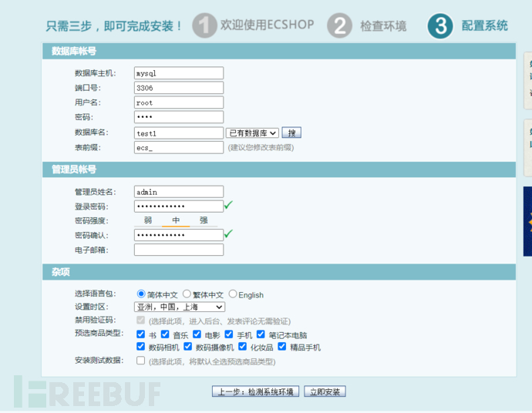Viewport: 532px width, 413px height.
Task: Click the step 1 circle icon
Action: [x=204, y=25]
